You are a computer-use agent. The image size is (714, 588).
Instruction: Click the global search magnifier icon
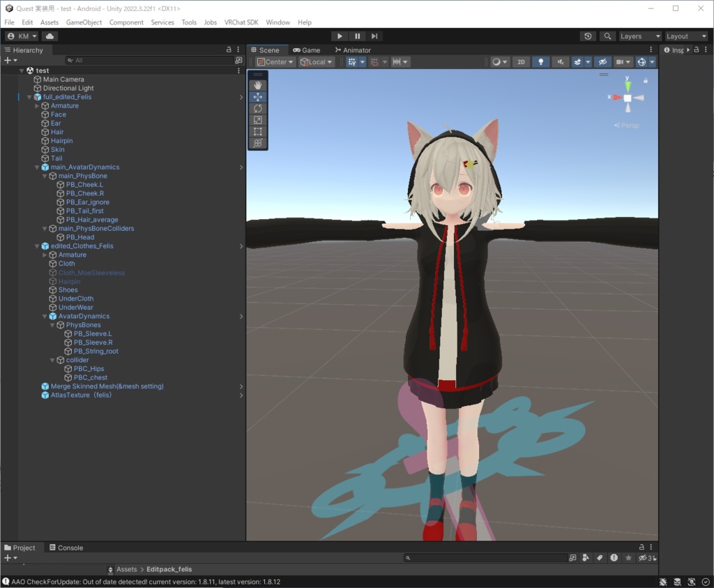point(607,36)
